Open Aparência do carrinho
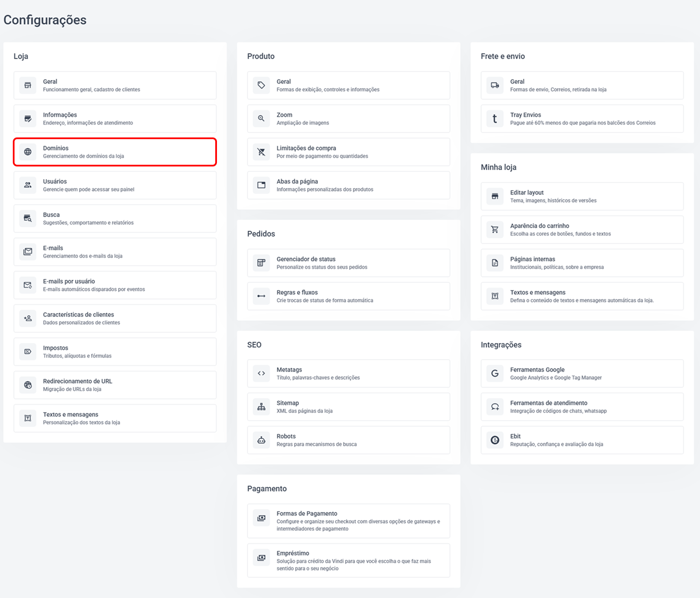Viewport: 700px width, 598px height. click(582, 230)
